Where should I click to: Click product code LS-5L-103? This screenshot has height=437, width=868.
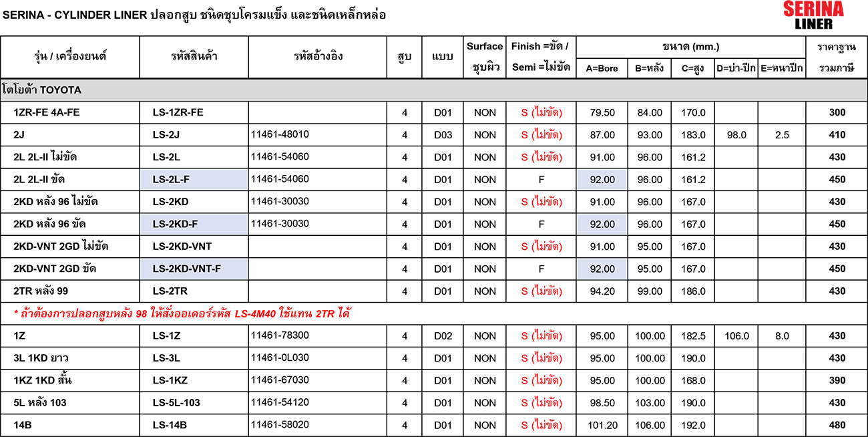click(176, 403)
